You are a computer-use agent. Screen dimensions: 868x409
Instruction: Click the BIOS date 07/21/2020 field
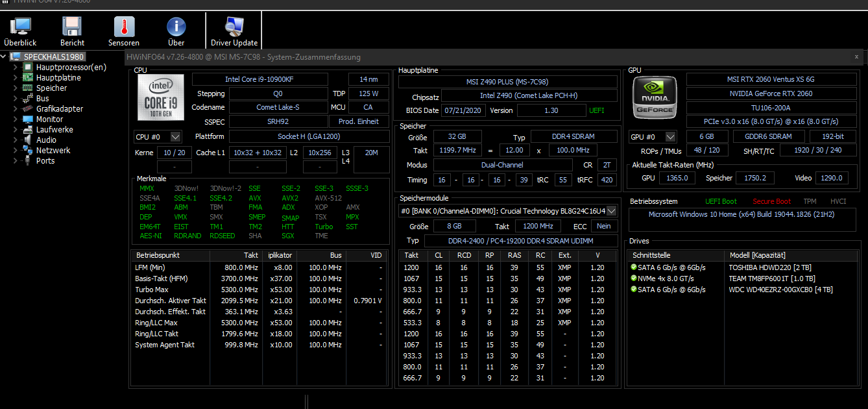(x=463, y=110)
